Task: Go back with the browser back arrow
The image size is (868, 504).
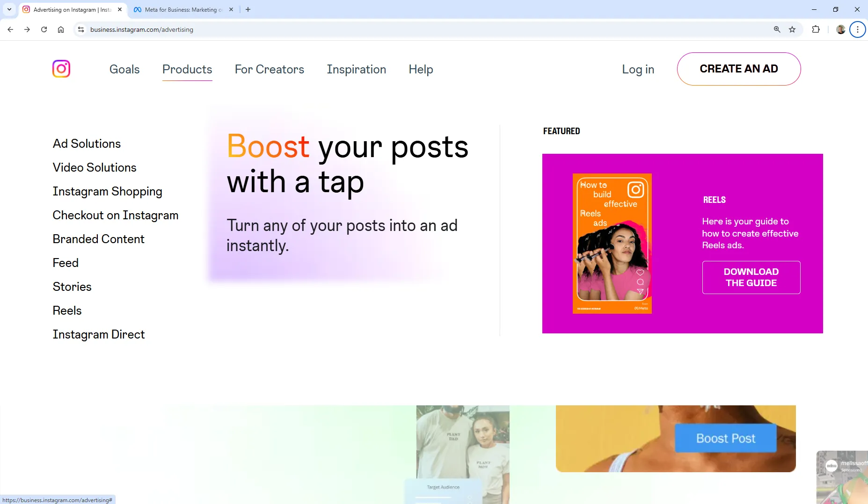Action: point(10,29)
